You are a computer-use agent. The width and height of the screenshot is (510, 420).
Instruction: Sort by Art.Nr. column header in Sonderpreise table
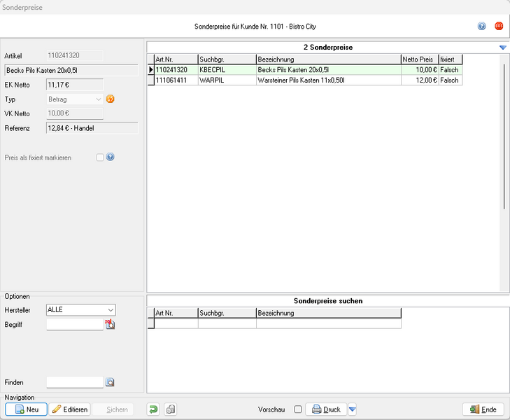176,59
